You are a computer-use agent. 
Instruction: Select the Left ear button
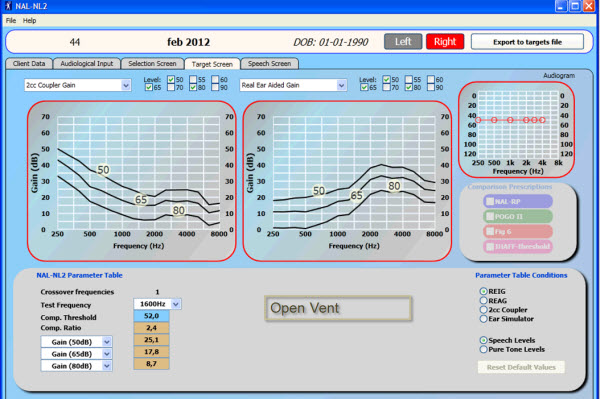coord(403,41)
